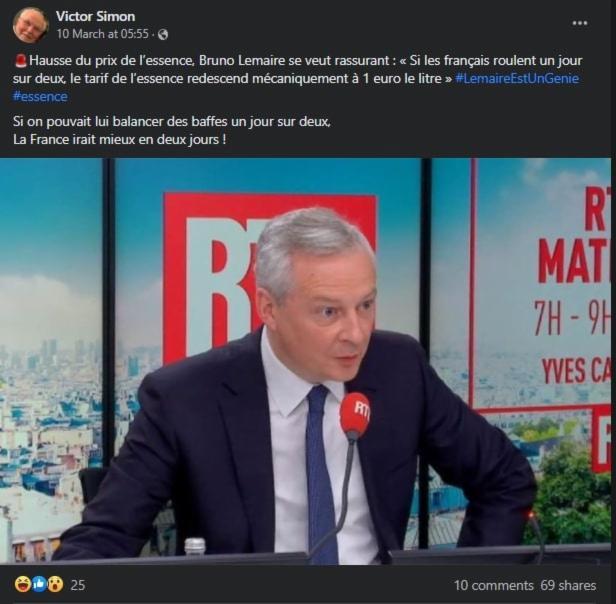The image size is (616, 604).
Task: View the 10 comments on the post
Action: (x=493, y=585)
